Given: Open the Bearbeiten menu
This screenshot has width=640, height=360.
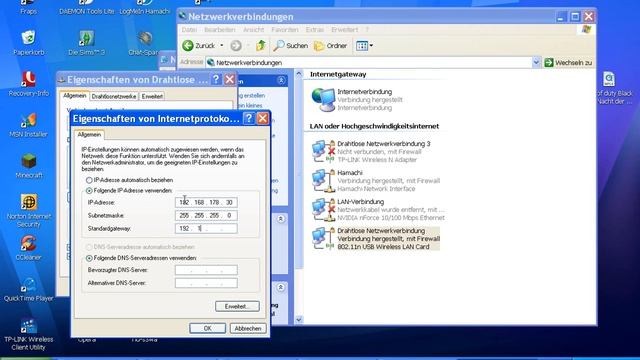Looking at the screenshot, I should coord(220,30).
